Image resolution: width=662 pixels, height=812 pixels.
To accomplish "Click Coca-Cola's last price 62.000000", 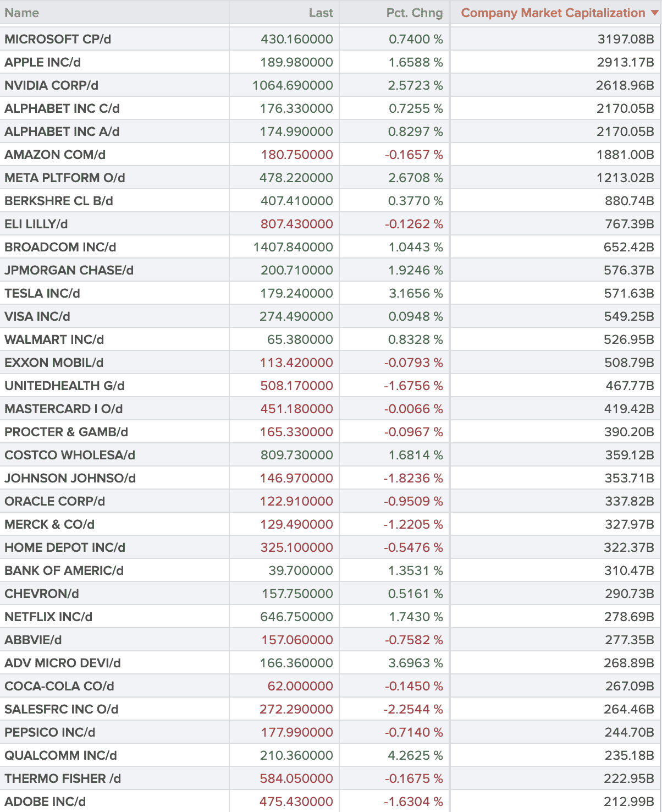I will click(300, 686).
